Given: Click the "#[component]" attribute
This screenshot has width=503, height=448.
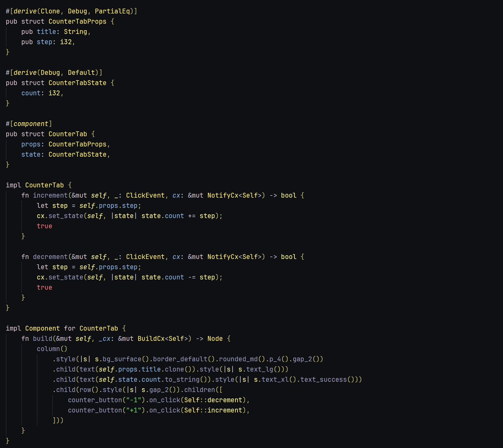Looking at the screenshot, I should pyautogui.click(x=29, y=124).
